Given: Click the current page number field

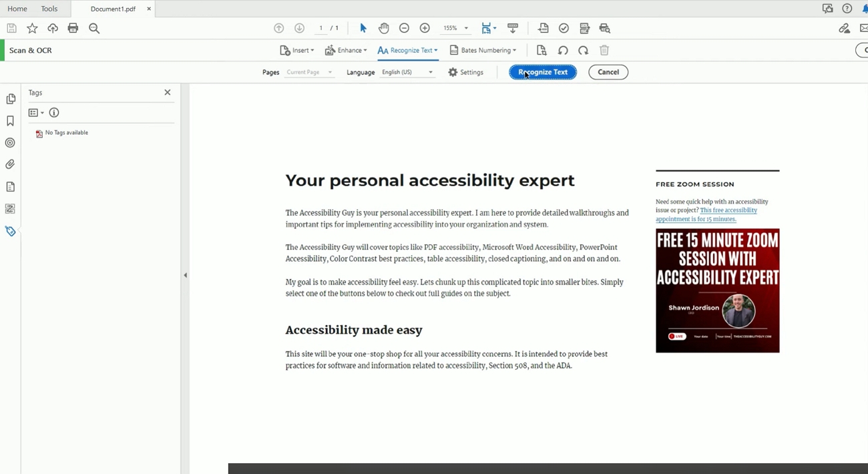Looking at the screenshot, I should click(x=321, y=28).
